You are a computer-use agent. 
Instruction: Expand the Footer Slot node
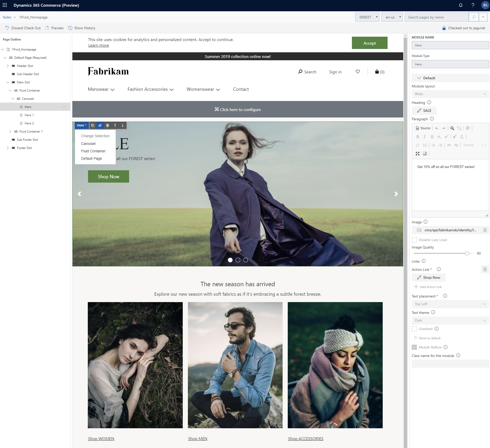tap(8, 148)
